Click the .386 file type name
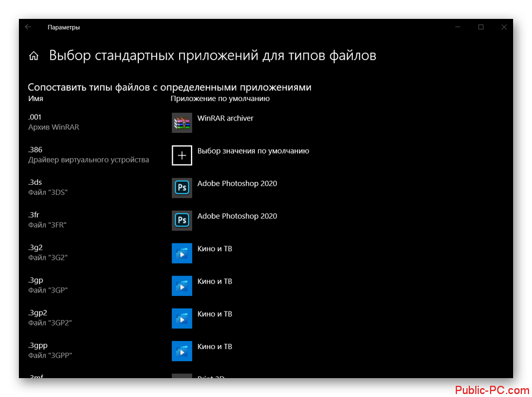This screenshot has height=397, width=532. (x=35, y=150)
